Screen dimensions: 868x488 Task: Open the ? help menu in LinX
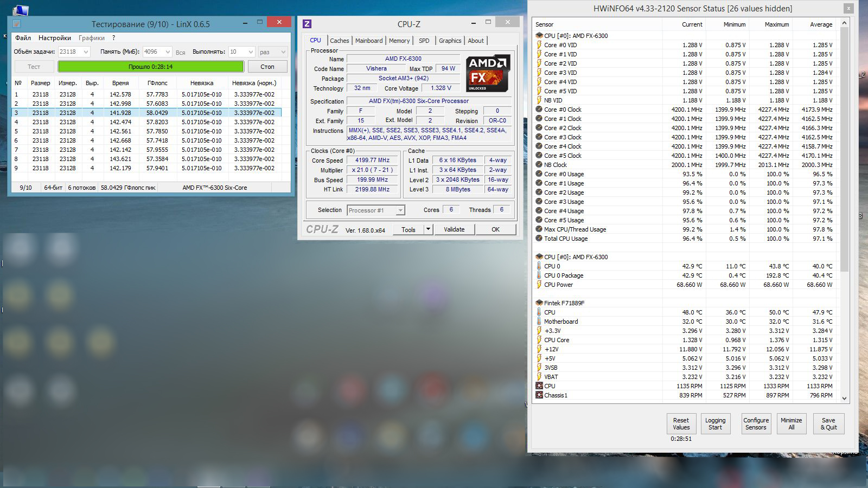pos(113,38)
